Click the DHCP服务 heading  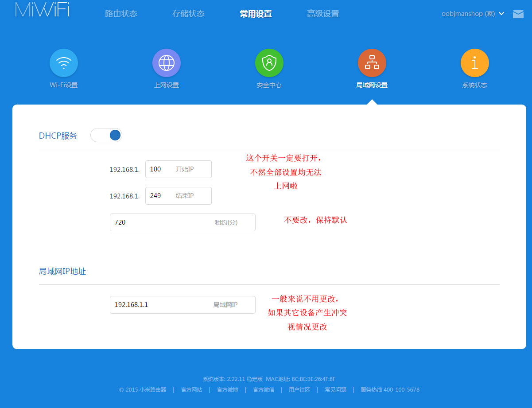pos(58,136)
